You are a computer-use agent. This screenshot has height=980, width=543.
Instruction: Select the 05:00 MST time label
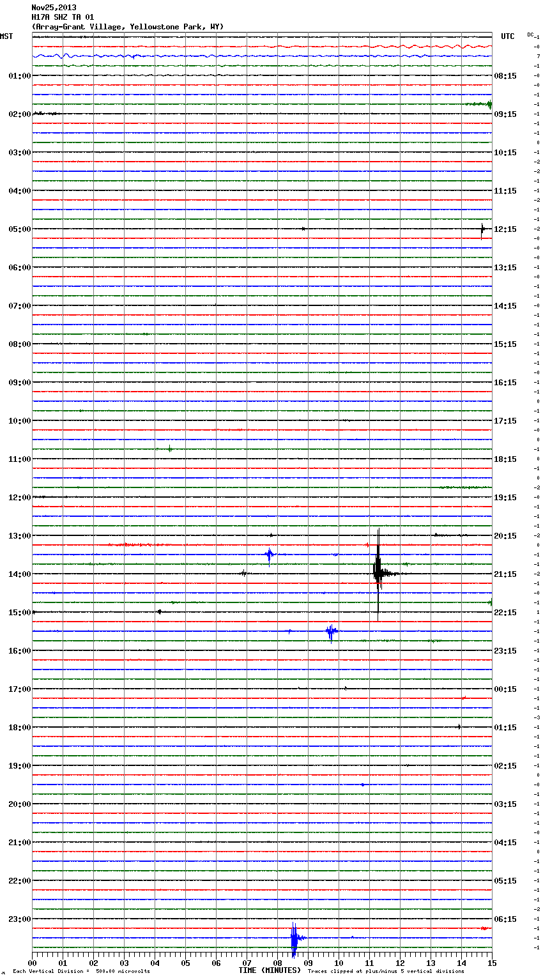[x=19, y=229]
